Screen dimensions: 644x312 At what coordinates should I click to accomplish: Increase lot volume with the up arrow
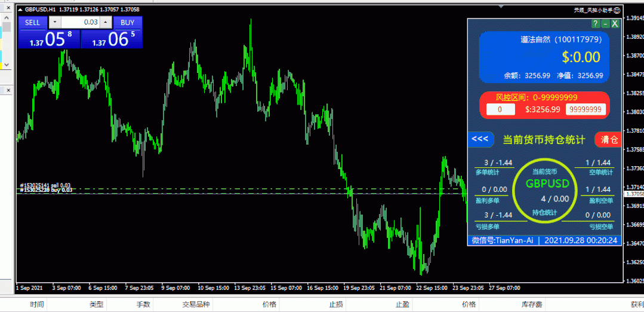click(x=105, y=22)
